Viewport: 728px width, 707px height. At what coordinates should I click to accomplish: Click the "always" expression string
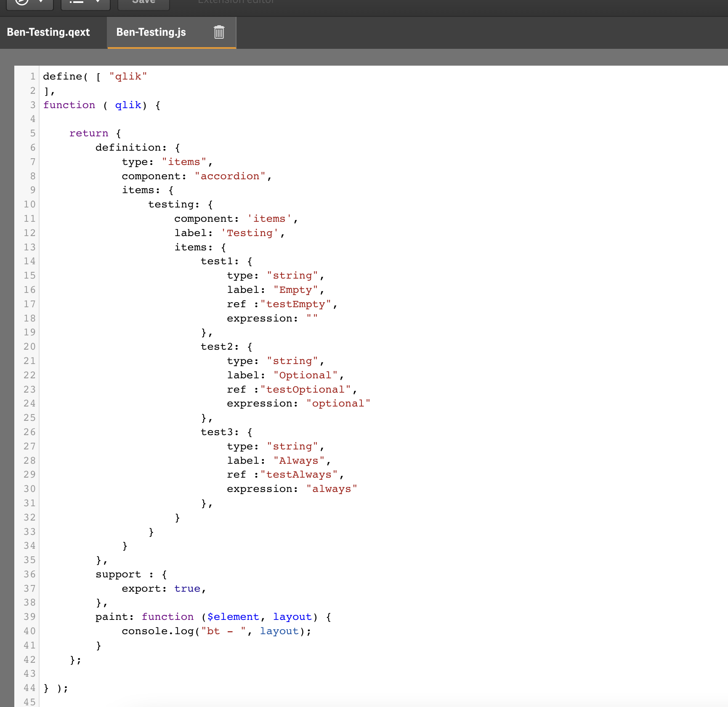click(331, 489)
